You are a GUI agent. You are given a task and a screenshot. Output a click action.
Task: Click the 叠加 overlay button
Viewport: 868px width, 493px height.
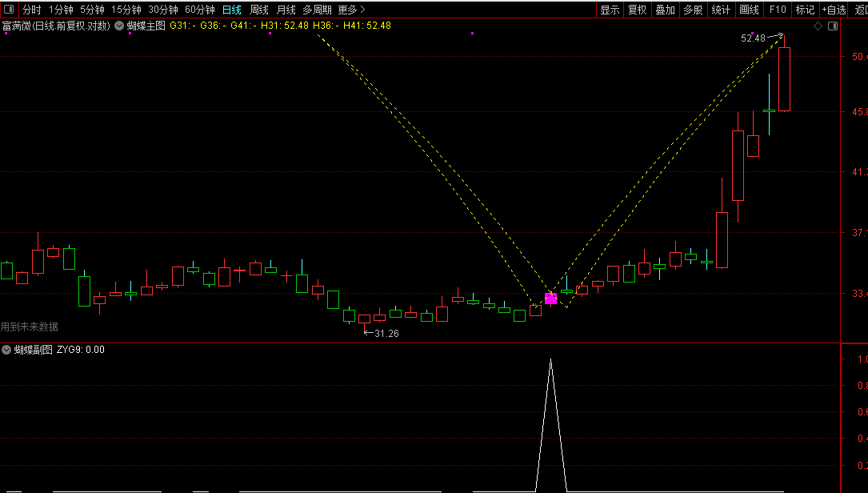pos(665,10)
